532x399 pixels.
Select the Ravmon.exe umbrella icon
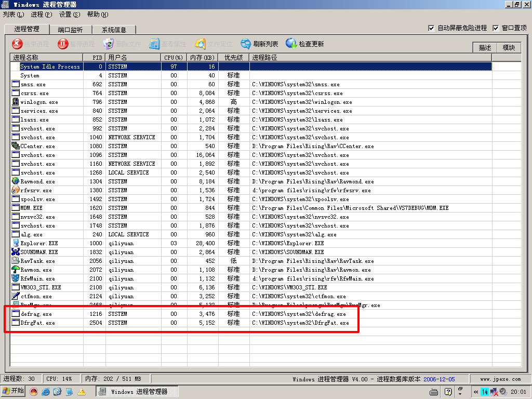point(16,269)
